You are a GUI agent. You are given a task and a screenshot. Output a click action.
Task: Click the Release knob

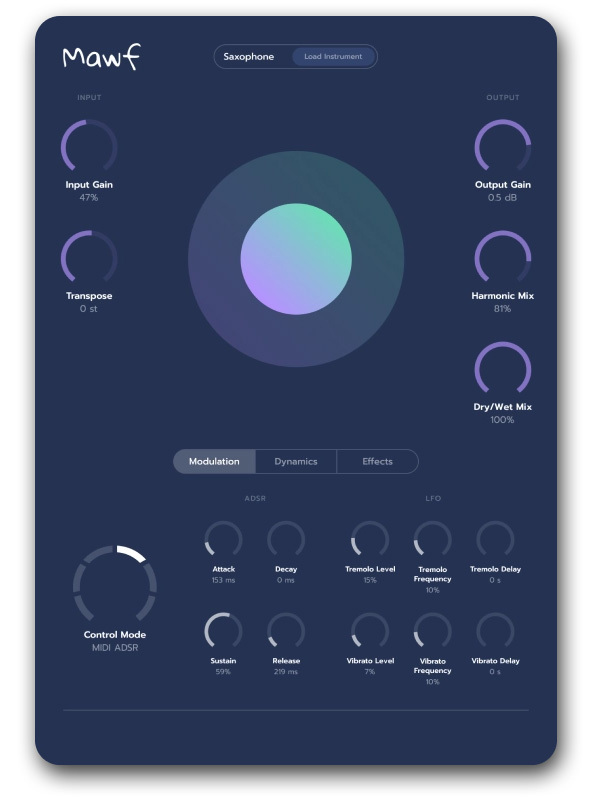(x=286, y=631)
